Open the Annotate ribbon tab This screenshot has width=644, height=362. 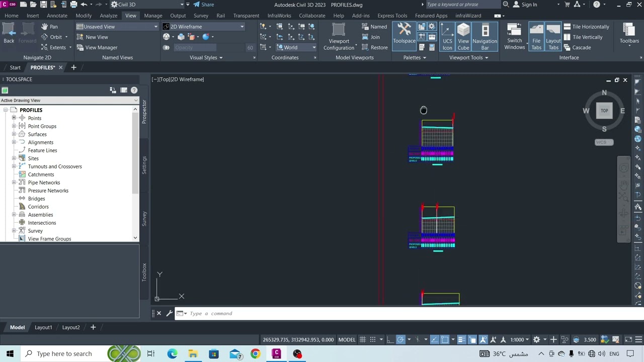57,16
